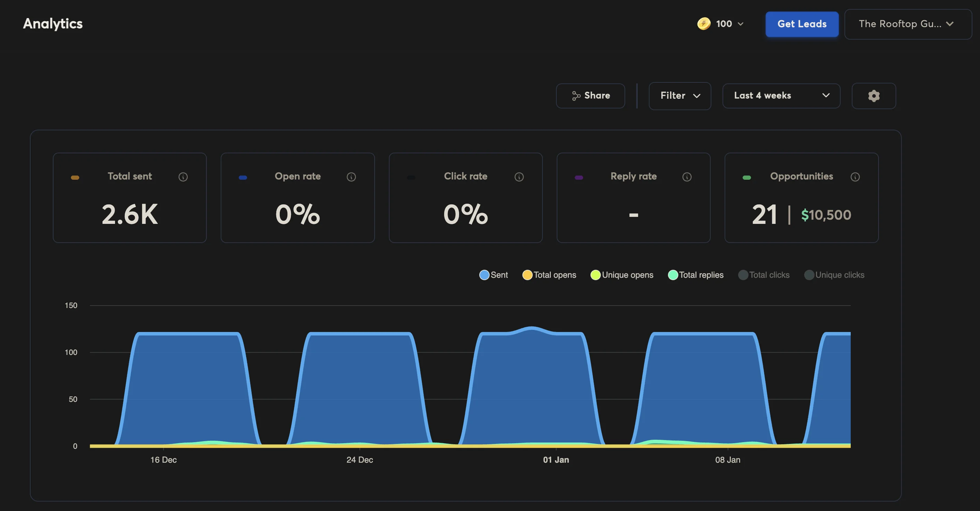The width and height of the screenshot is (980, 511).
Task: Click the Opportunities info icon
Action: pos(855,177)
